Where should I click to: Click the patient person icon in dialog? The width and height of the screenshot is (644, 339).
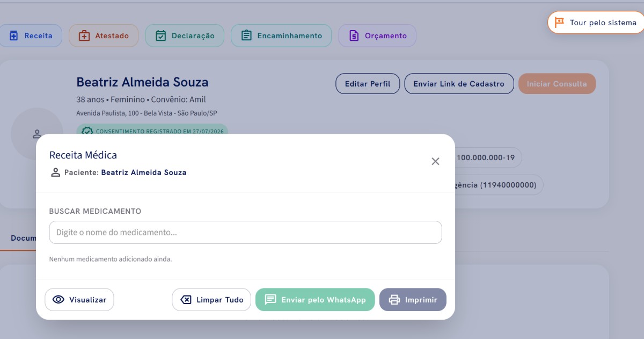tap(55, 172)
